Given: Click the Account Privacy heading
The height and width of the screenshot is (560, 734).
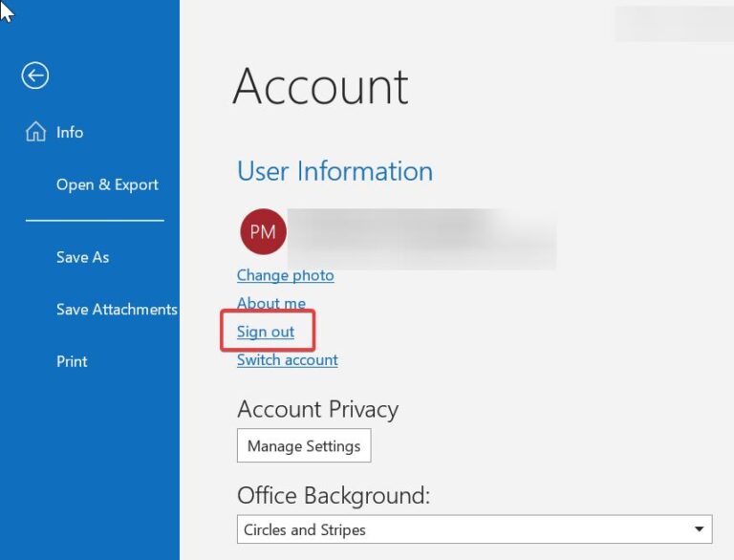Looking at the screenshot, I should (x=318, y=409).
